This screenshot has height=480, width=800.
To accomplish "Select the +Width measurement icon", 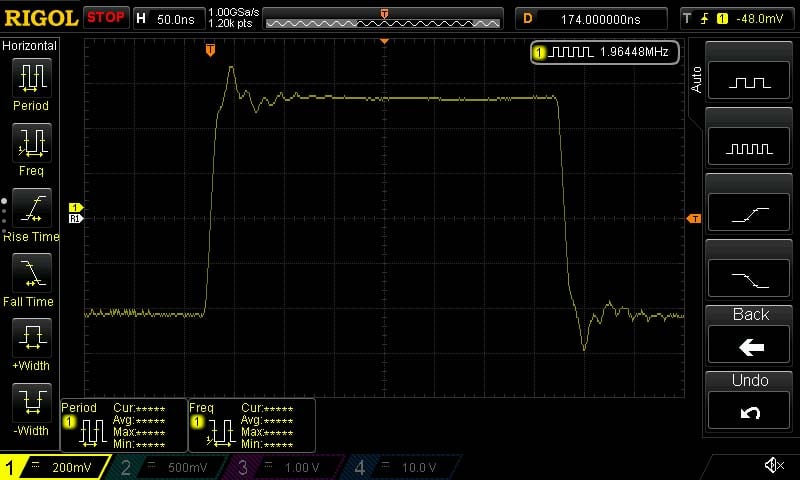I will 32,337.
